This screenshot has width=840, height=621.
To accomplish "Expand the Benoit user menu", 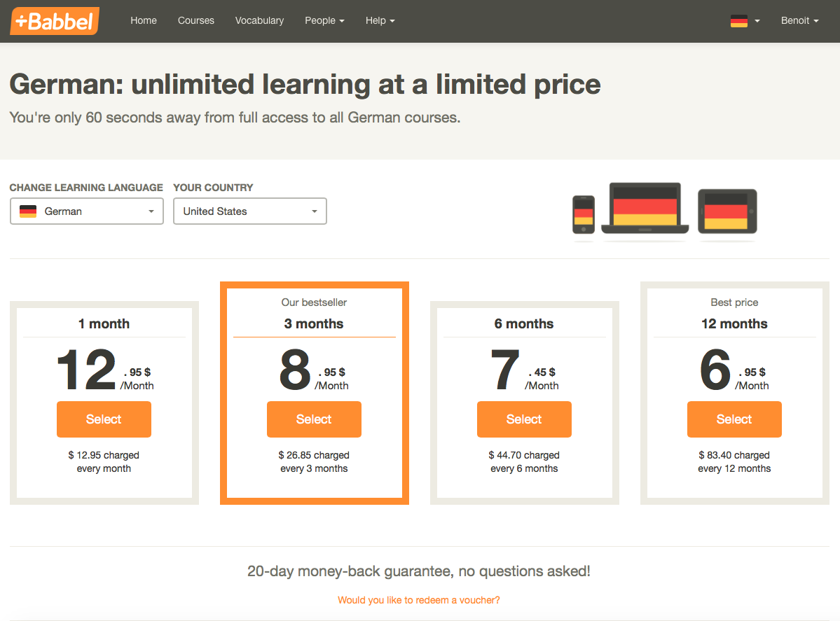I will click(799, 21).
